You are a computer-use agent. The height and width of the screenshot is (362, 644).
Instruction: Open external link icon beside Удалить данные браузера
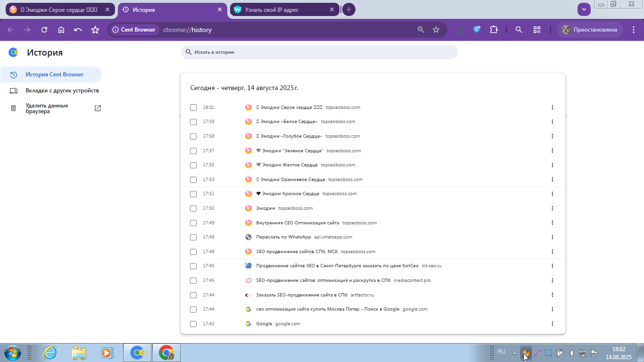[98, 108]
